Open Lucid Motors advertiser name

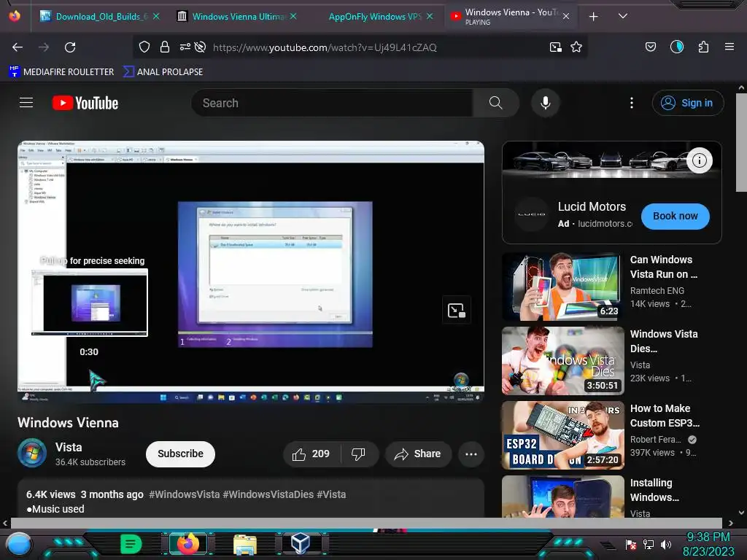(x=592, y=206)
